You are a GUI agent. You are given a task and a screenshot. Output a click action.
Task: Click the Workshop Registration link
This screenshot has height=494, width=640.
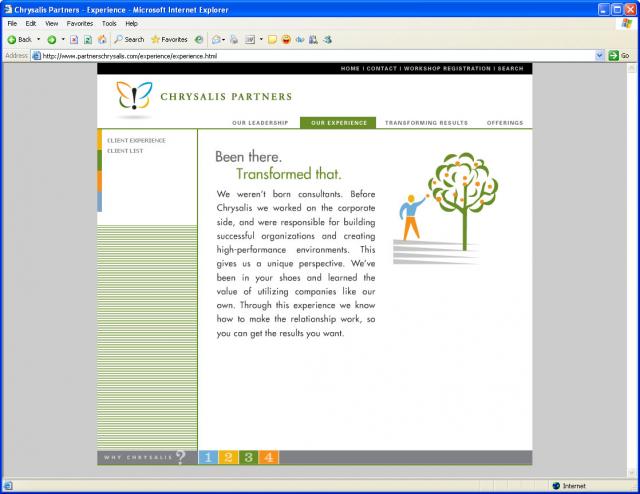(x=447, y=69)
